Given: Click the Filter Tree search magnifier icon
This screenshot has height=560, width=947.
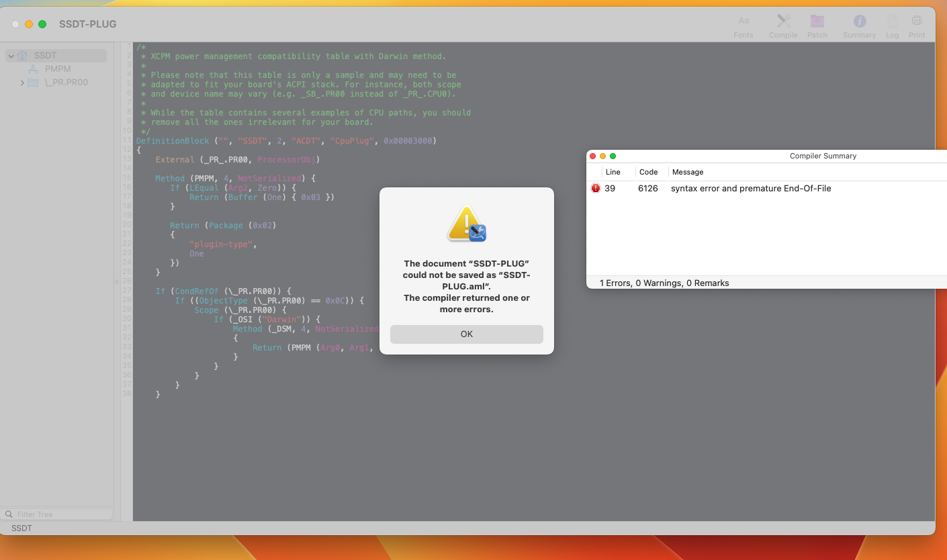Looking at the screenshot, I should 9,514.
